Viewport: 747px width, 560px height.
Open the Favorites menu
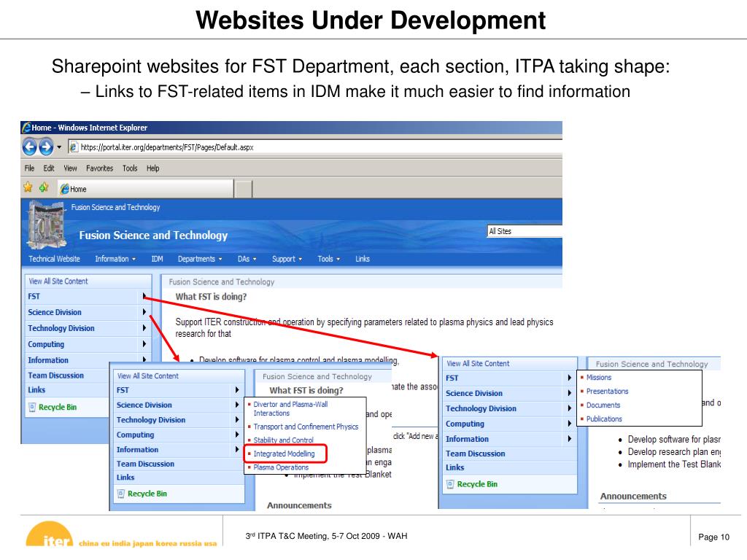(99, 168)
